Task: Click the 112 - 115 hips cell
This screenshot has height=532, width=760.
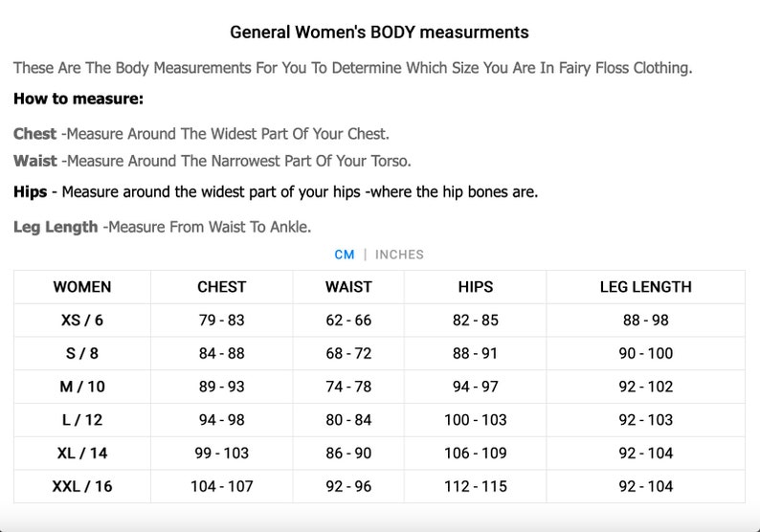Action: pos(476,486)
